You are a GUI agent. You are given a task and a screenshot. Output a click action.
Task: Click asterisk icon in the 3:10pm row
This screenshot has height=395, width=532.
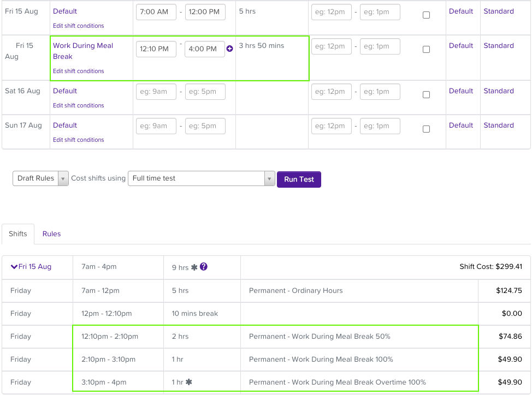(x=188, y=382)
